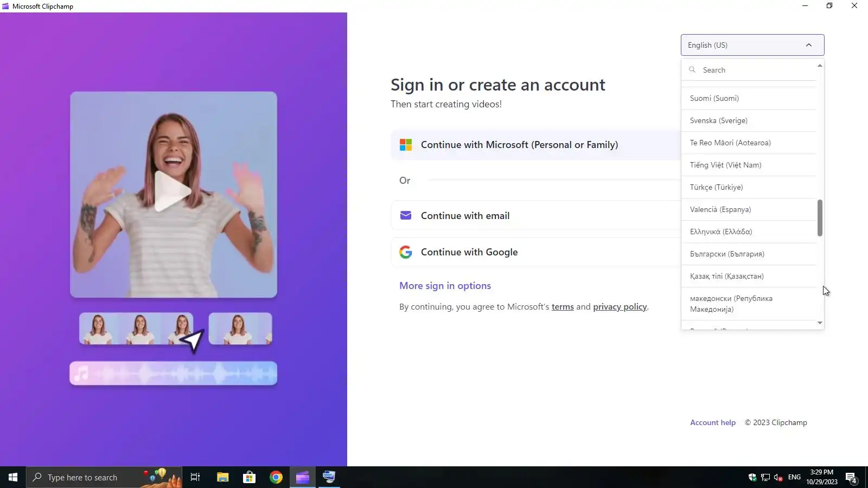Click the language list scrollbar thumb
Screen dimensions: 868x488
click(820, 218)
